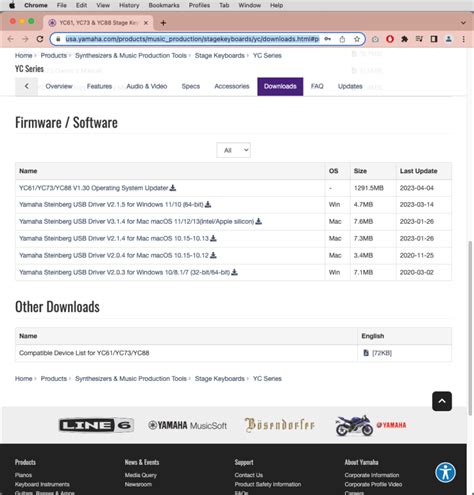Open the 72KB Compatible Device List document
This screenshot has height=495, width=474.
point(377,353)
